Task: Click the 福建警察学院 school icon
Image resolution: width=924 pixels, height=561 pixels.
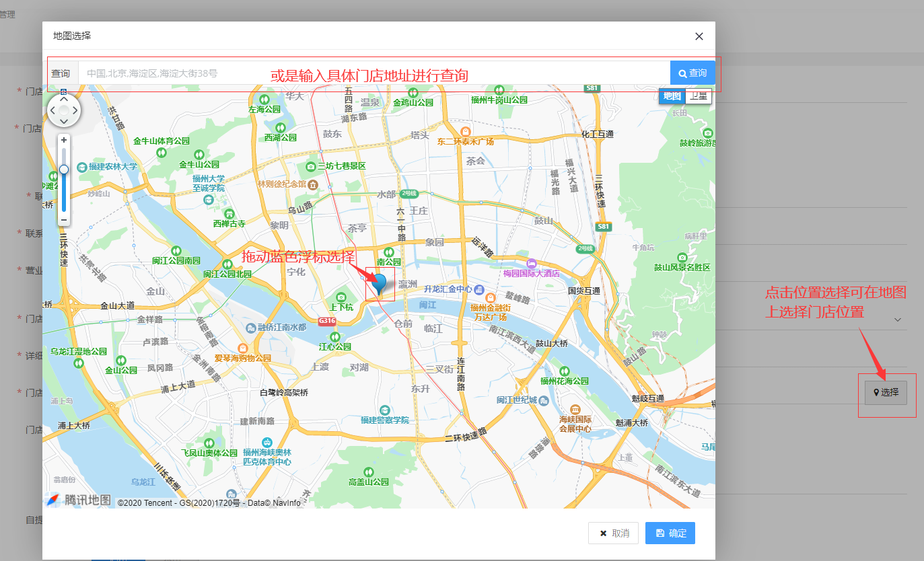Action: 384,409
